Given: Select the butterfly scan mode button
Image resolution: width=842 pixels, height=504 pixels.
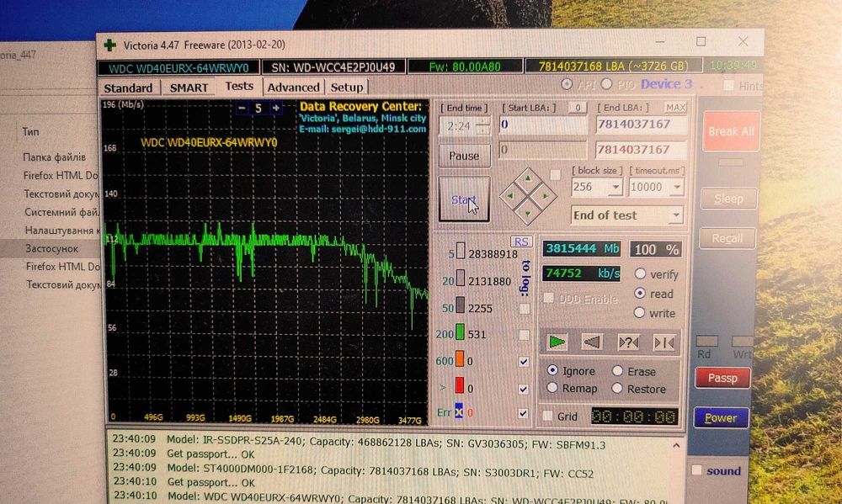Looking at the screenshot, I should 663,342.
